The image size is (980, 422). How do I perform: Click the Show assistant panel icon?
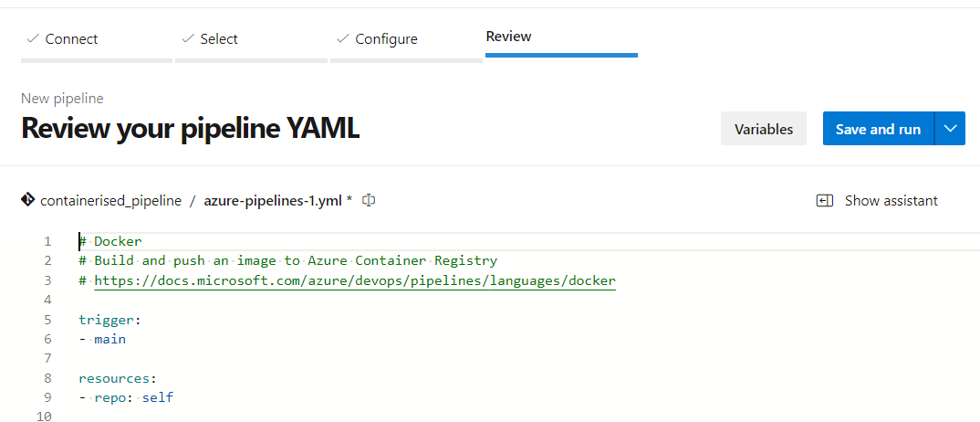point(825,201)
